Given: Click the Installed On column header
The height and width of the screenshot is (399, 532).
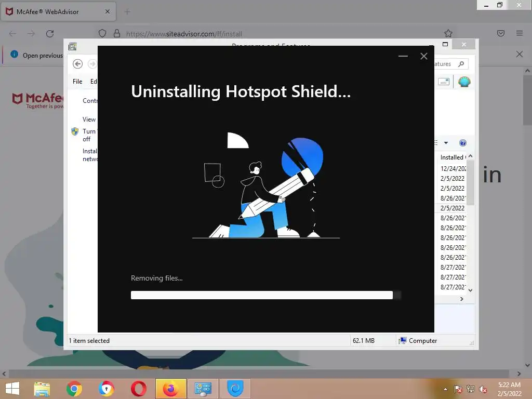Looking at the screenshot, I should tap(453, 157).
